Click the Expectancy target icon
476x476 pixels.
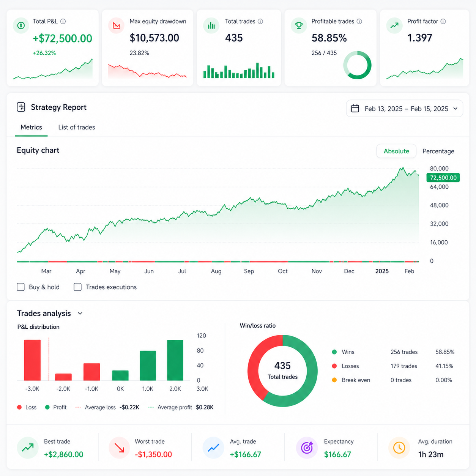(x=307, y=448)
